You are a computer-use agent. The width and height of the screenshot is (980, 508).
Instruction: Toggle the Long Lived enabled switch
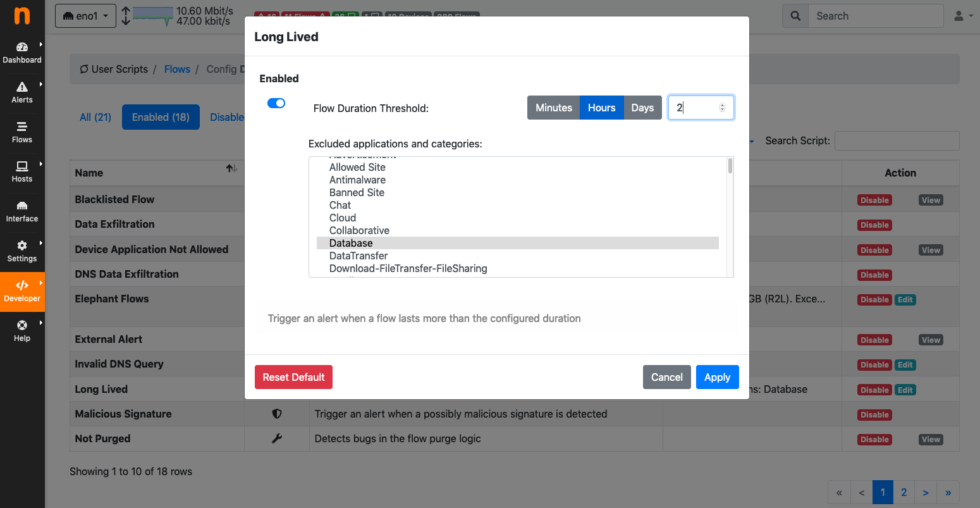(x=276, y=103)
